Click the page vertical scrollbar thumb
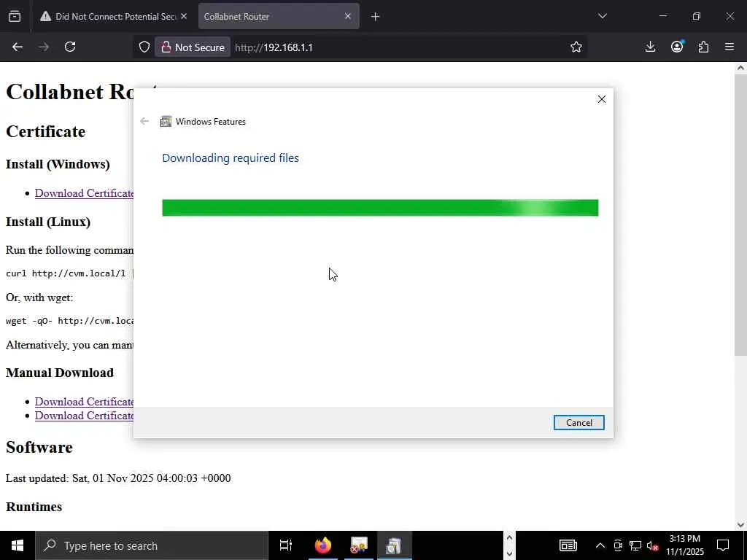The image size is (747, 560). pyautogui.click(x=740, y=215)
